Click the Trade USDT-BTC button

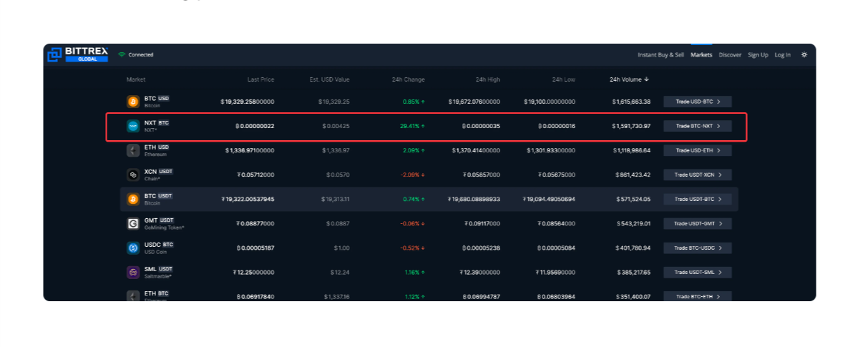click(698, 199)
